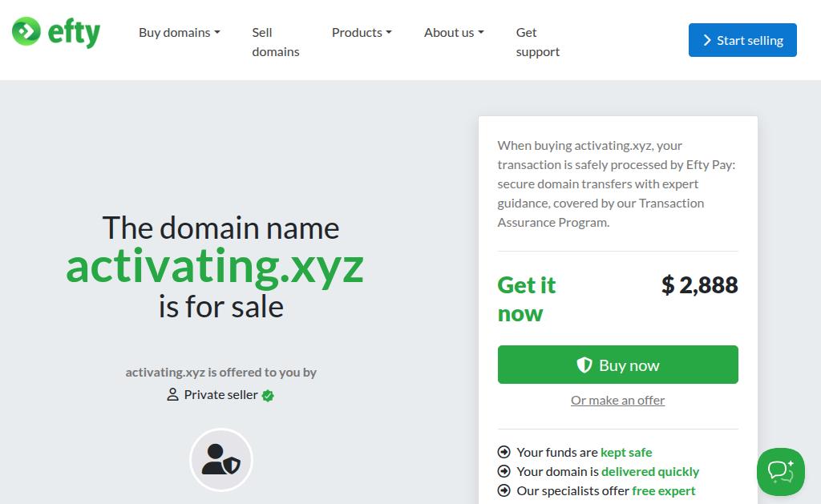
Task: Click the arrow icon beside free expert
Action: (x=504, y=490)
